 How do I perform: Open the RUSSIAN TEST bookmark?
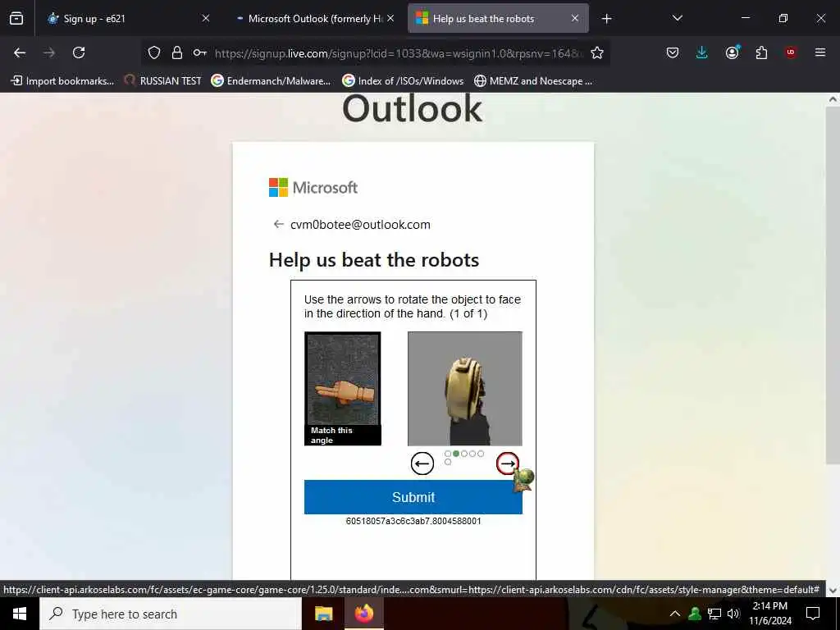[163, 81]
